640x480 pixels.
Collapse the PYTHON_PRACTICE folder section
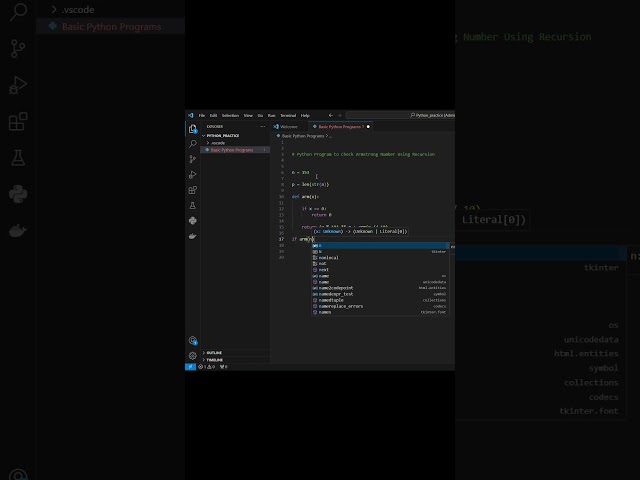222,136
